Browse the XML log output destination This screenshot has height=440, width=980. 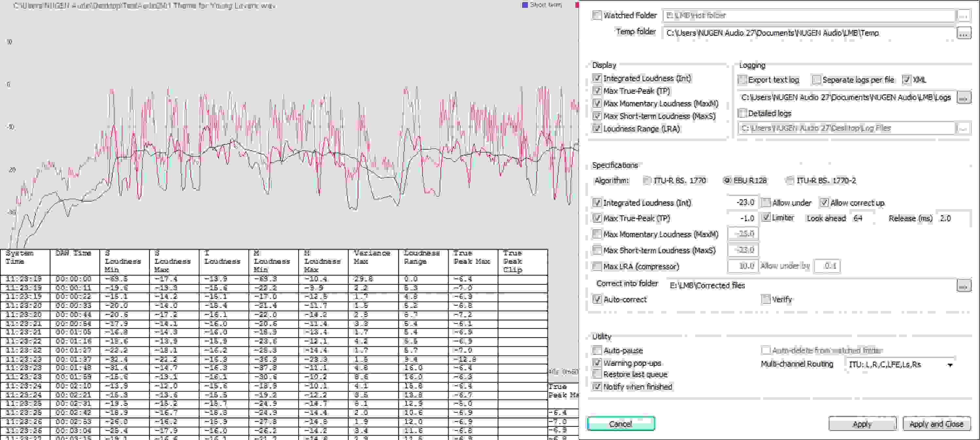[x=964, y=97]
